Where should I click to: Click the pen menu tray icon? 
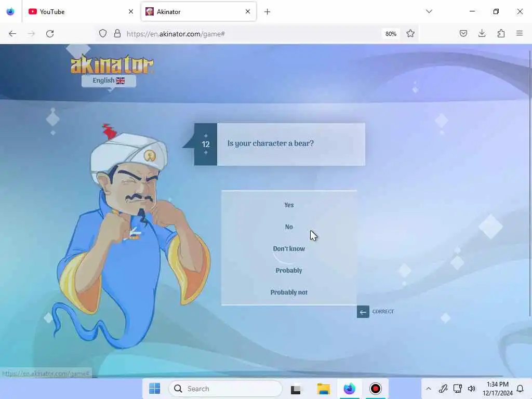pos(443,389)
